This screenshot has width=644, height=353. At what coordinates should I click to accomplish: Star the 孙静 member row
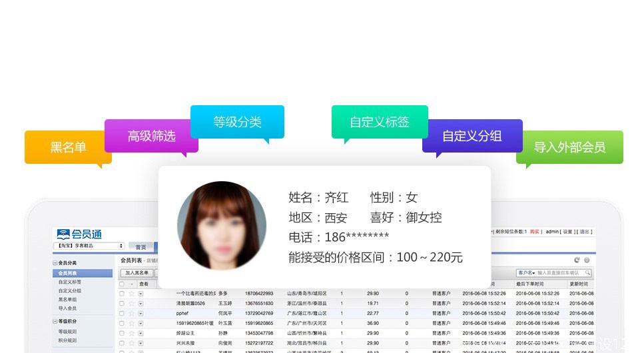(x=132, y=333)
